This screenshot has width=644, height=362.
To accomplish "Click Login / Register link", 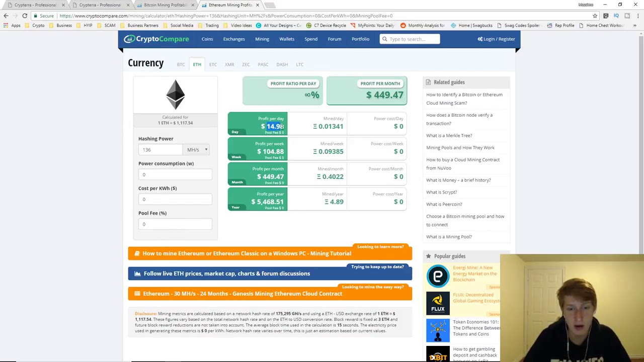I will [x=496, y=39].
